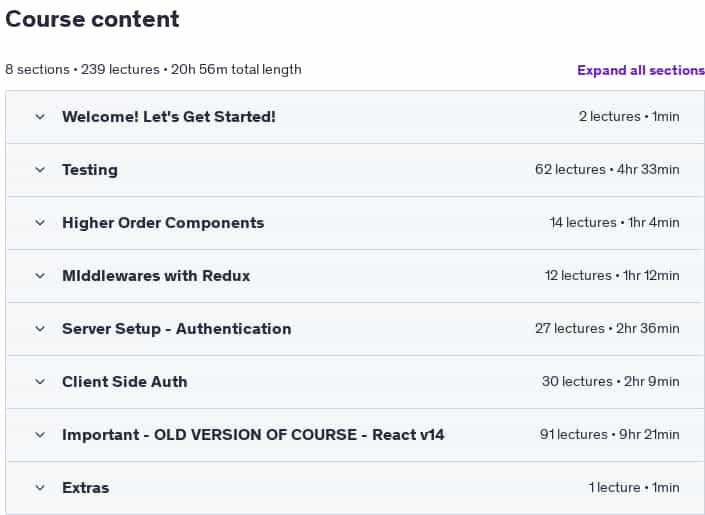Click the Middlewares with Redux title

pyautogui.click(x=156, y=276)
